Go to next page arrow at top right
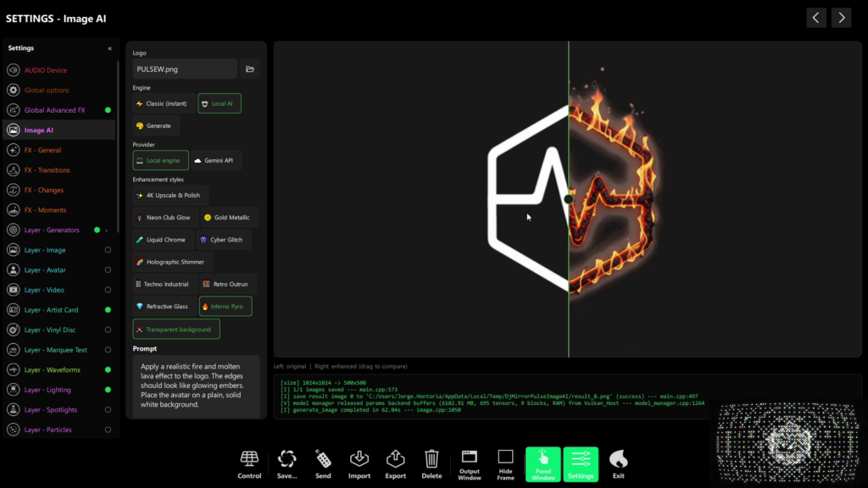This screenshot has height=488, width=868. [842, 18]
